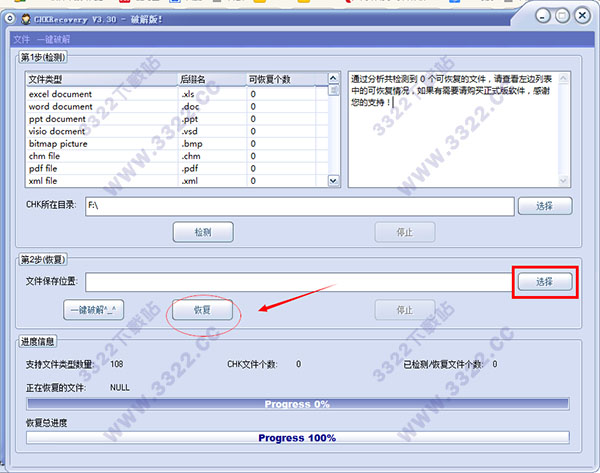Click the Progress 100% bar
This screenshot has width=600, height=473.
pyautogui.click(x=298, y=438)
